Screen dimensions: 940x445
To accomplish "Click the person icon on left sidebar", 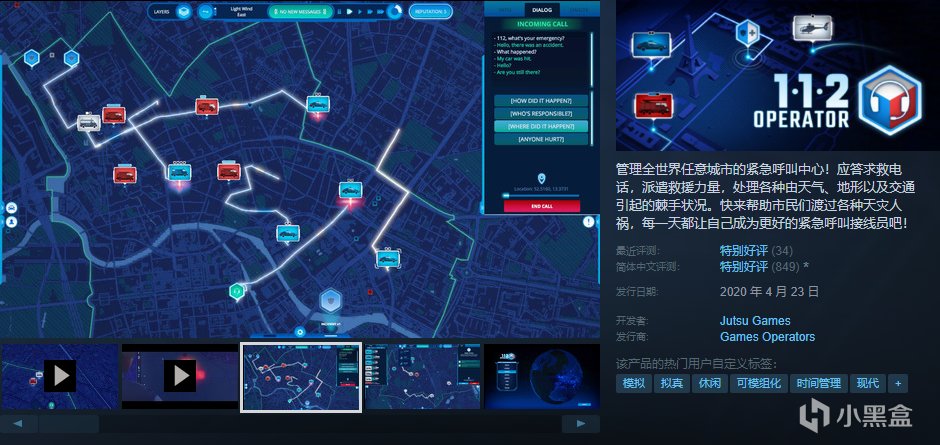I will pyautogui.click(x=11, y=222).
